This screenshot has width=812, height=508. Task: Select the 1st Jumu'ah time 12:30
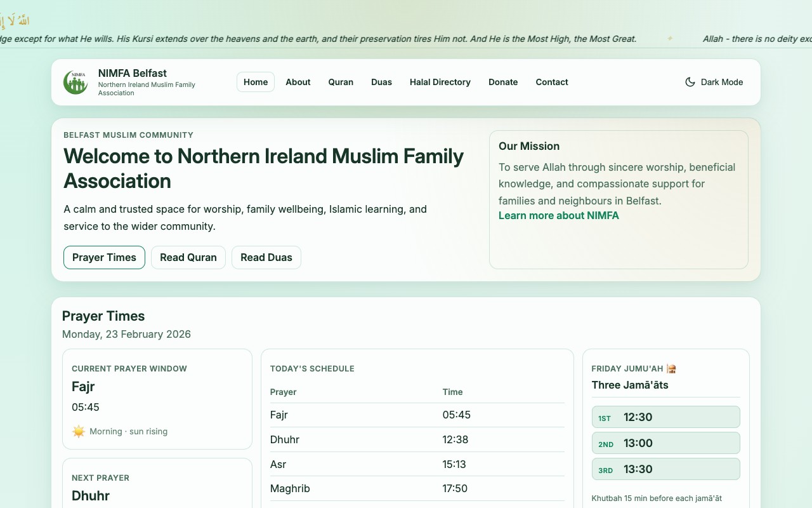665,417
